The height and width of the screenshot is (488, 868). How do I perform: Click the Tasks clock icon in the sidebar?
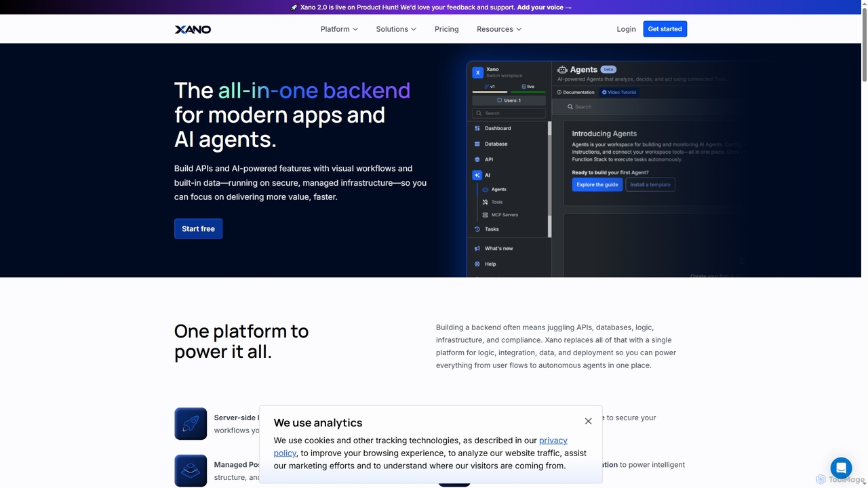477,229
